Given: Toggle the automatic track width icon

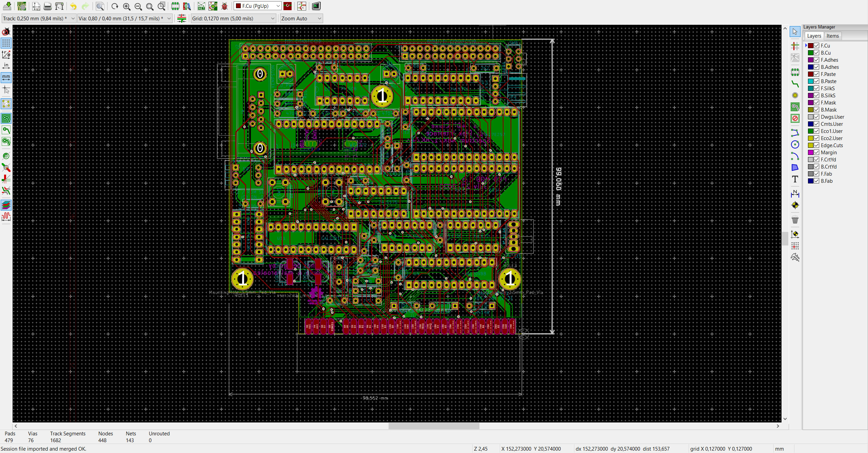Looking at the screenshot, I should 182,18.
